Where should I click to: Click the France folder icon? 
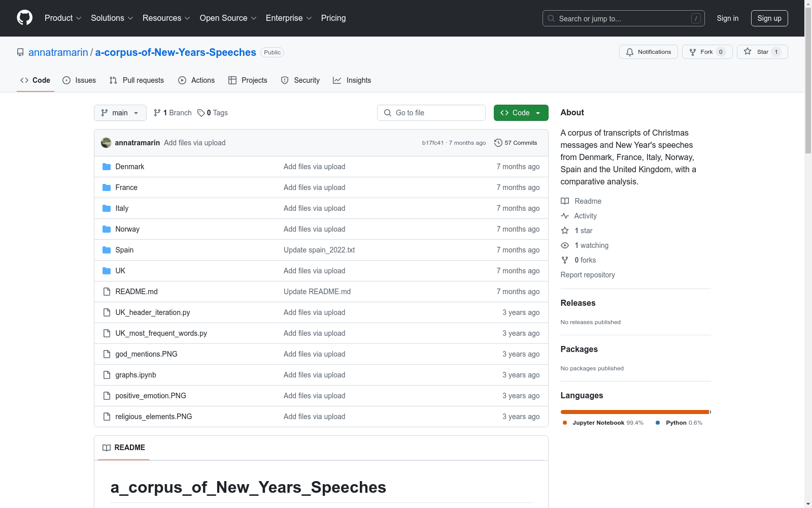point(107,187)
